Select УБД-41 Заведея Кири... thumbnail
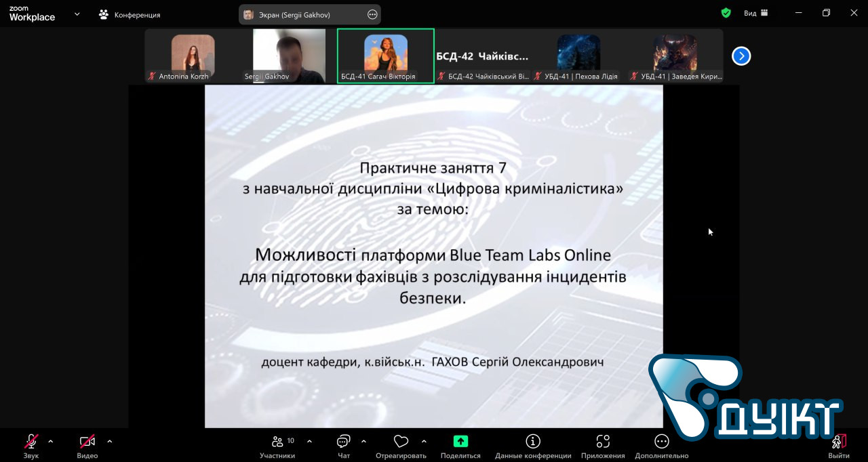The width and height of the screenshot is (868, 462). point(675,56)
